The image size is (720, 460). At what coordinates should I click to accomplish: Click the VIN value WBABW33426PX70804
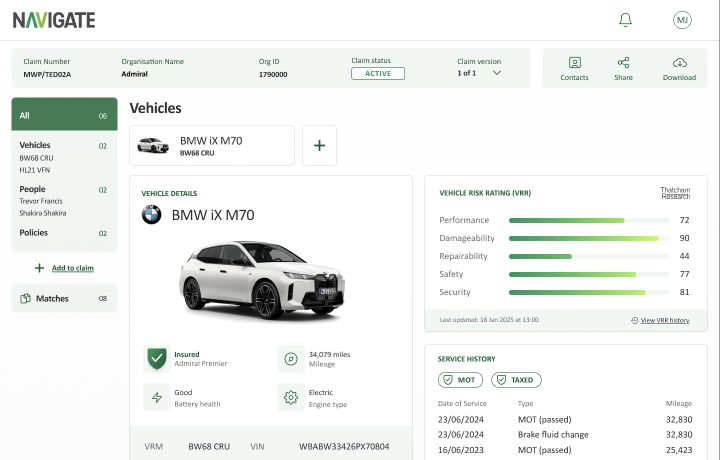[x=344, y=446]
